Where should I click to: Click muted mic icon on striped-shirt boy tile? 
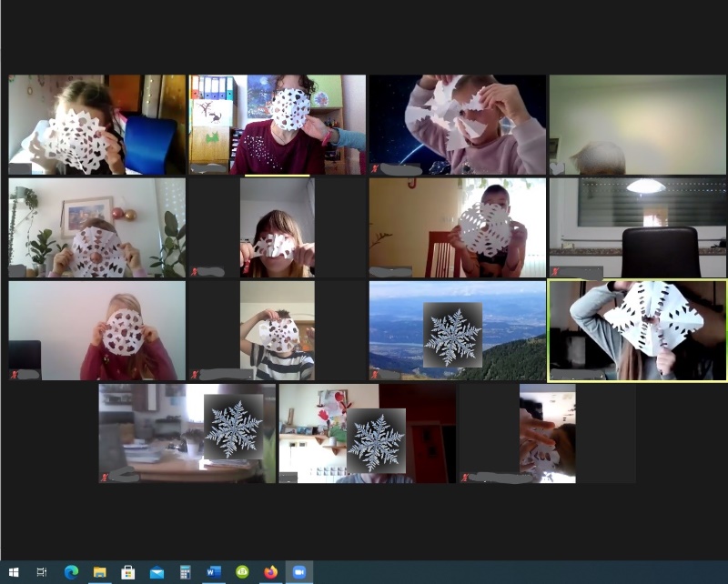(194, 375)
